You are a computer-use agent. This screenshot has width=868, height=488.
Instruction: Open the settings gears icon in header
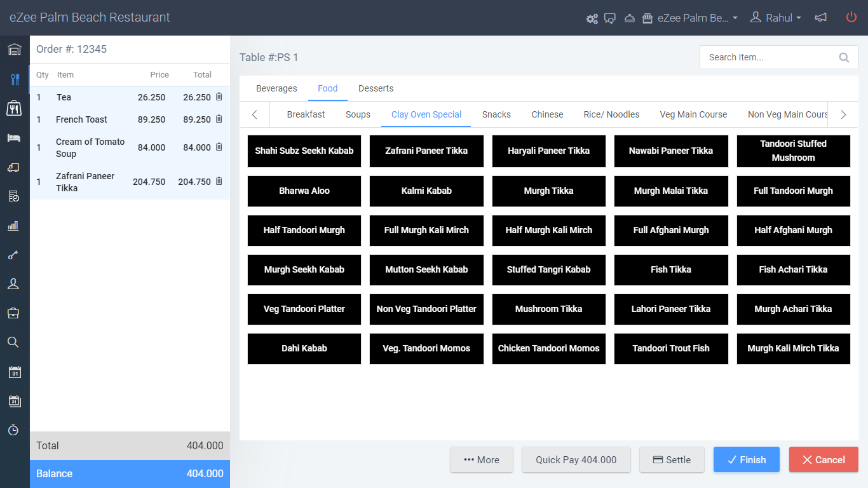point(592,18)
